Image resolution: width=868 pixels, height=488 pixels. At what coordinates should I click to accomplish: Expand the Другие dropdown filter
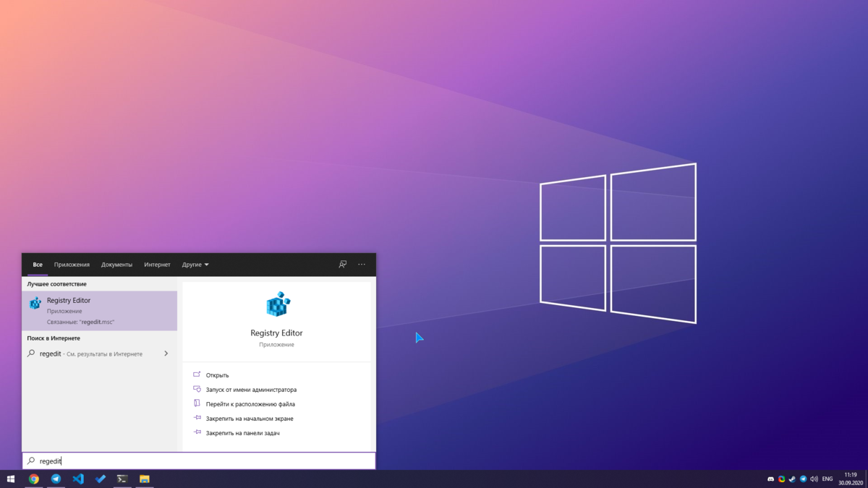point(195,265)
